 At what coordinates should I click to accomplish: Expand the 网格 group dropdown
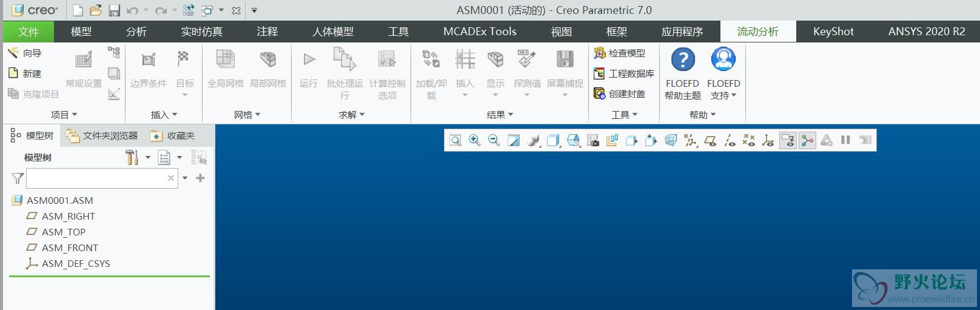coord(247,114)
